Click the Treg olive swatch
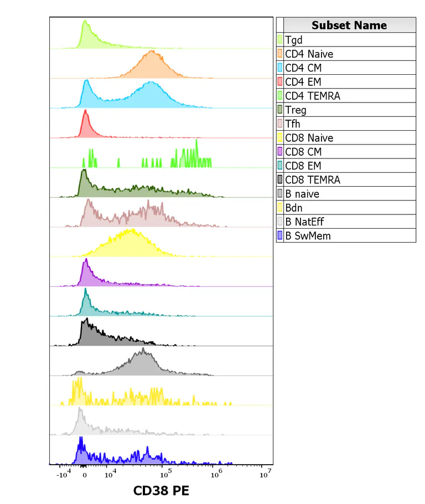 coord(280,110)
